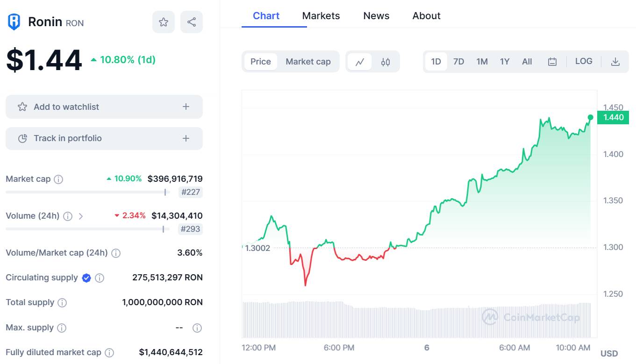Click the 6:00 AM axis label
Viewport: 636px width, 364px height.
515,348
